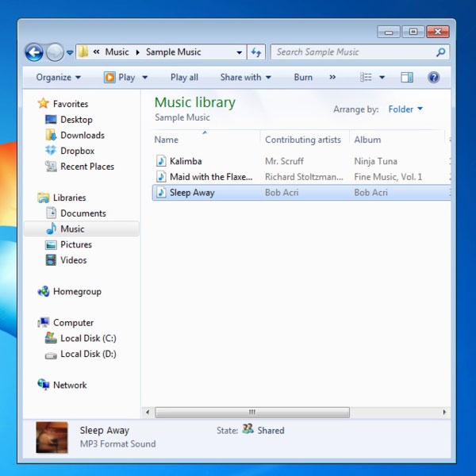
Task: Open the Arrange by Folder dropdown
Action: [405, 109]
